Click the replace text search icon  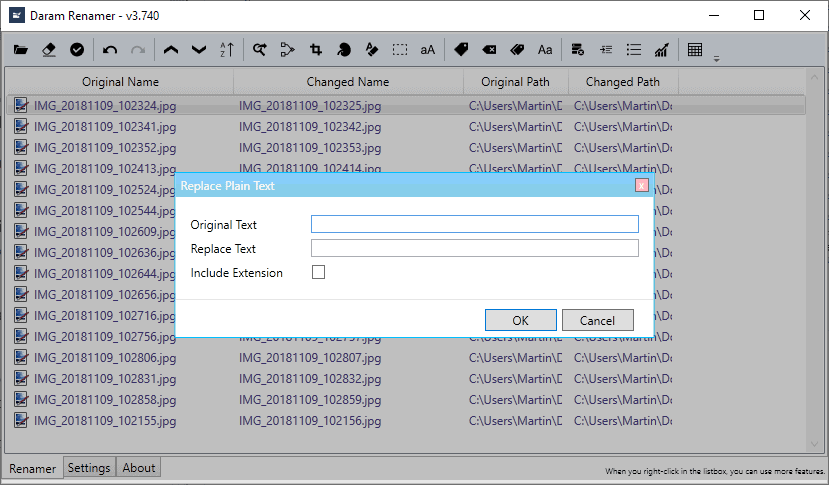tap(260, 50)
